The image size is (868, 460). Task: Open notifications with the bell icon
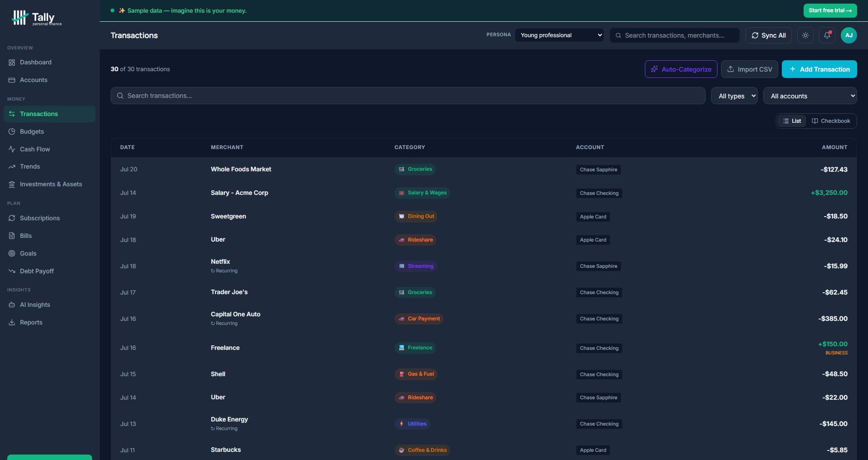[827, 35]
